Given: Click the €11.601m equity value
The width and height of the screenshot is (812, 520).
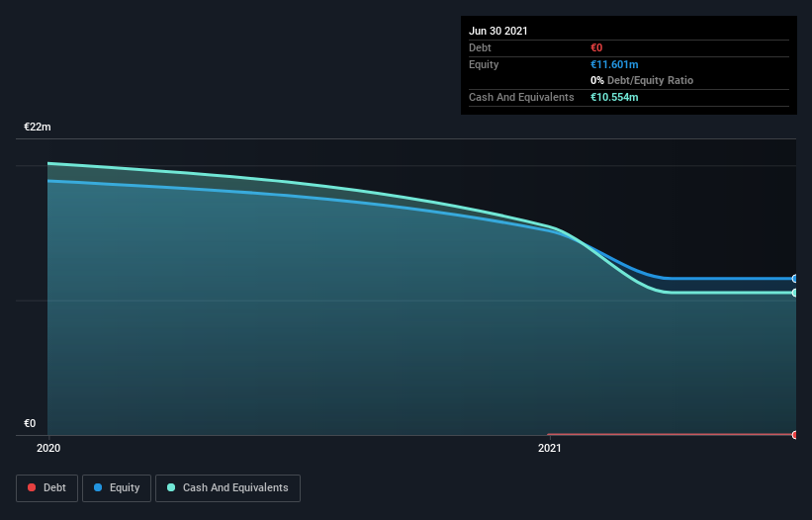Looking at the screenshot, I should point(614,64).
